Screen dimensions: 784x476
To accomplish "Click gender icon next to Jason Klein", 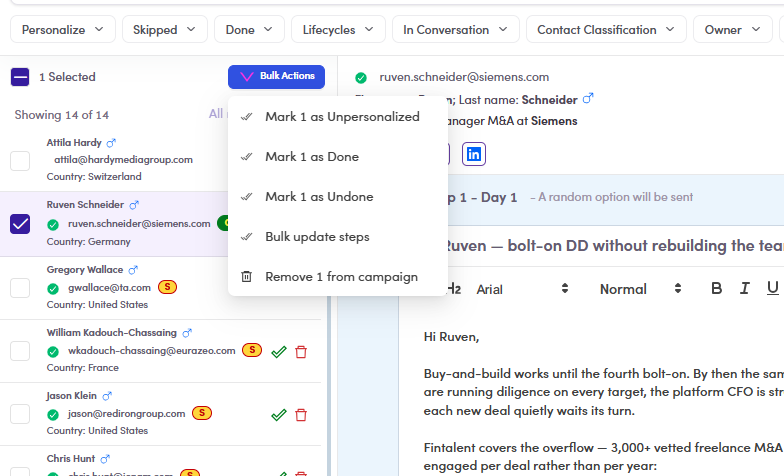I will pos(107,396).
